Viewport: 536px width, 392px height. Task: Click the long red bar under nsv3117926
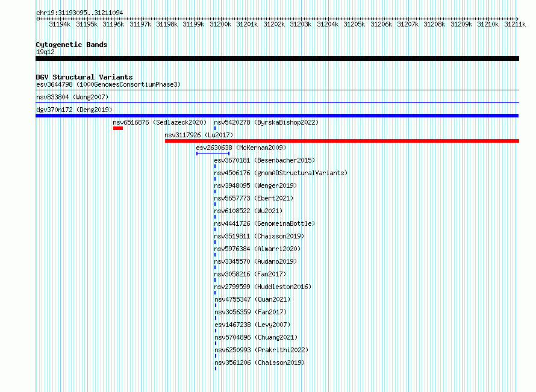click(342, 141)
